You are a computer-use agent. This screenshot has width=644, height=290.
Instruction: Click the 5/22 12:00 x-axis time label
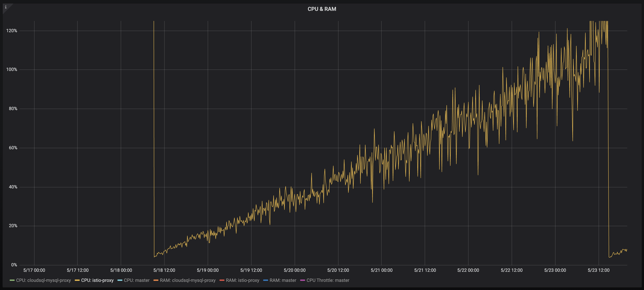(511, 270)
